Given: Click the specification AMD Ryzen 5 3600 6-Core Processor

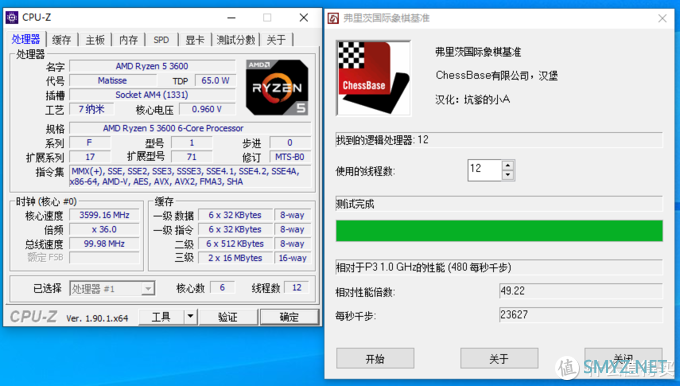Looking at the screenshot, I should pos(190,128).
